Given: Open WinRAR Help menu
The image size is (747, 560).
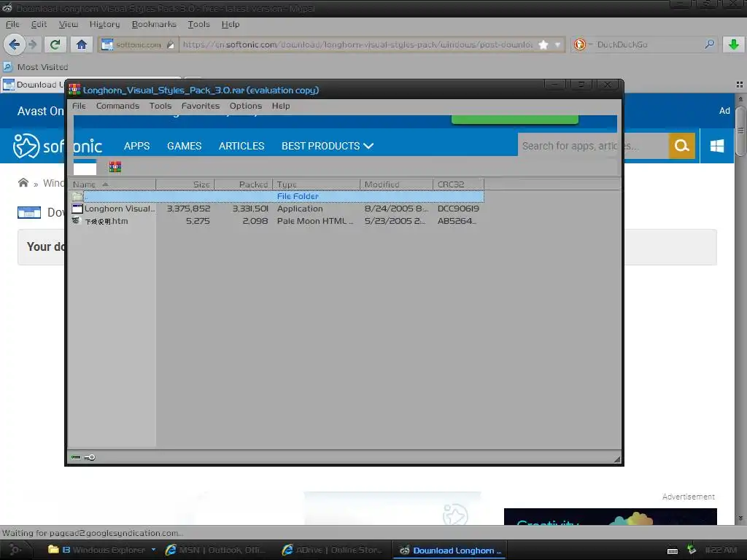Looking at the screenshot, I should pos(281,106).
